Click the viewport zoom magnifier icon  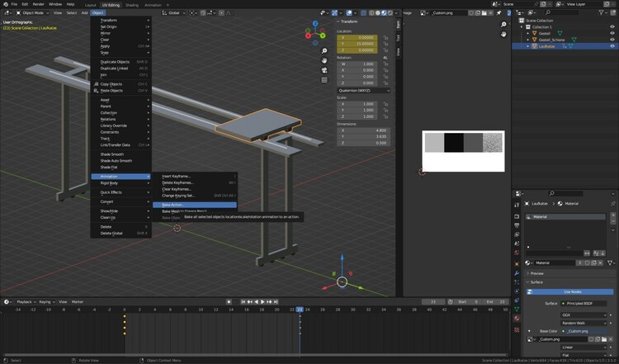pos(325,50)
